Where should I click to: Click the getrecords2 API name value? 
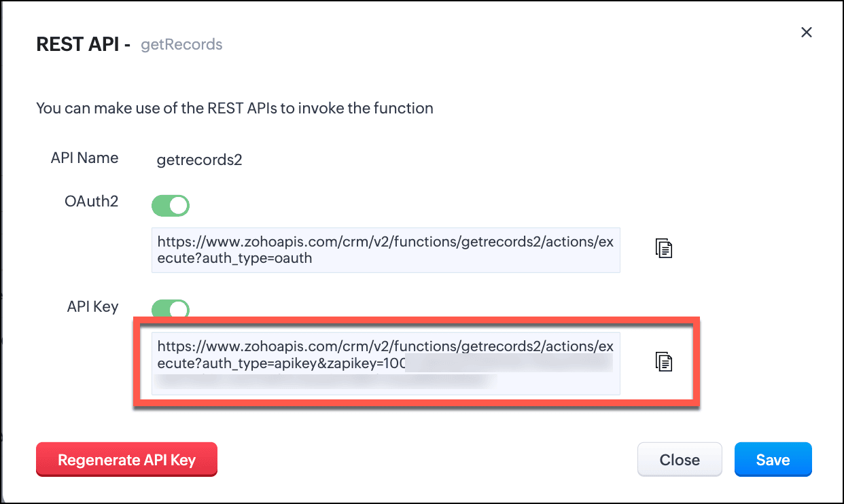[199, 160]
